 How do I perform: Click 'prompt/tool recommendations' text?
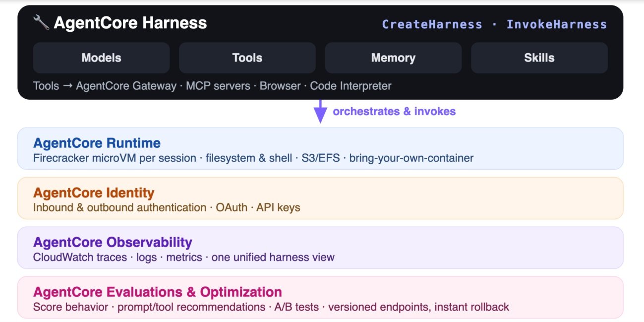(191, 307)
